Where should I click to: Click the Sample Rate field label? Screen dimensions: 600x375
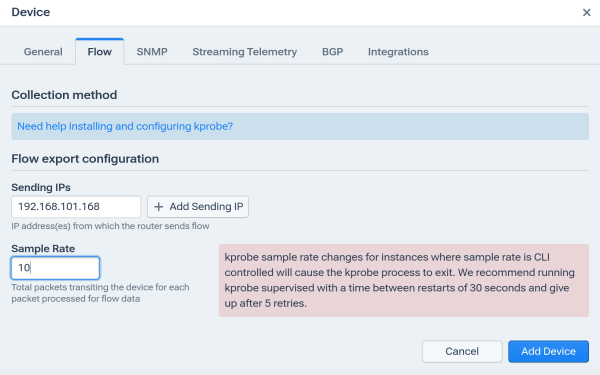(43, 249)
